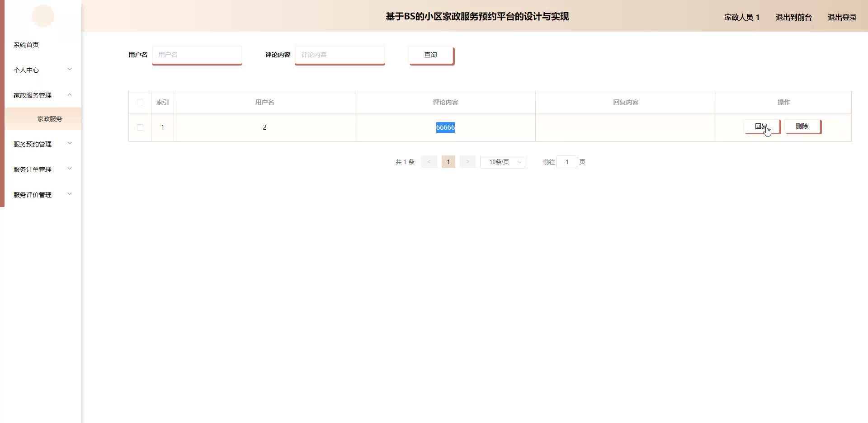Screen dimensions: 868x423
Task: Click the 回复 button for comment 66666
Action: (x=762, y=127)
